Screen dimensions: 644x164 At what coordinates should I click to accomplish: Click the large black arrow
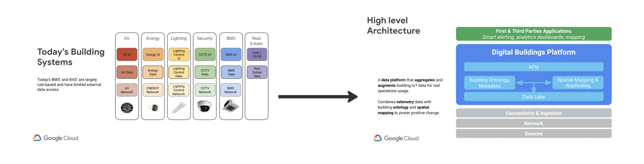(x=318, y=97)
